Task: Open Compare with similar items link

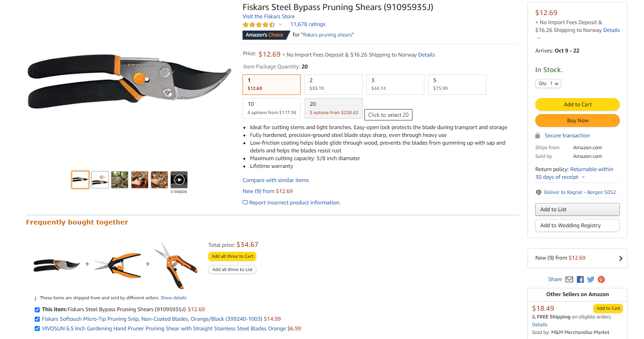Action: (x=275, y=180)
